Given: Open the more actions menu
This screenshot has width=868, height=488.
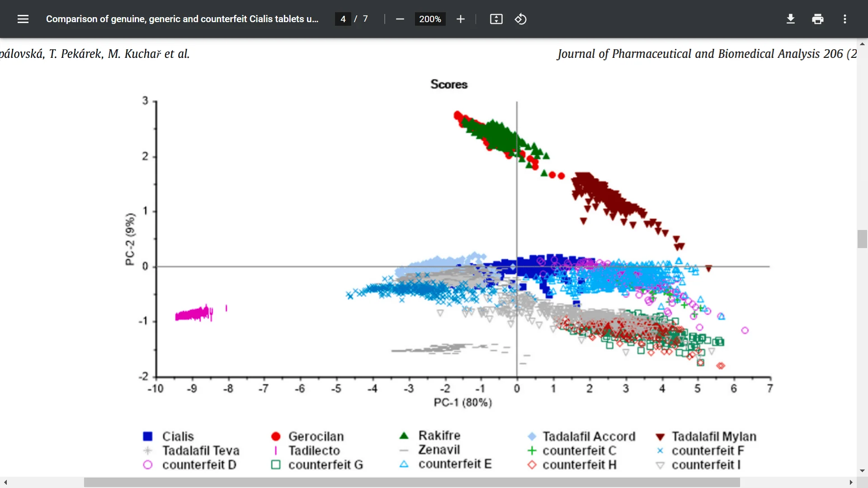Looking at the screenshot, I should 845,19.
